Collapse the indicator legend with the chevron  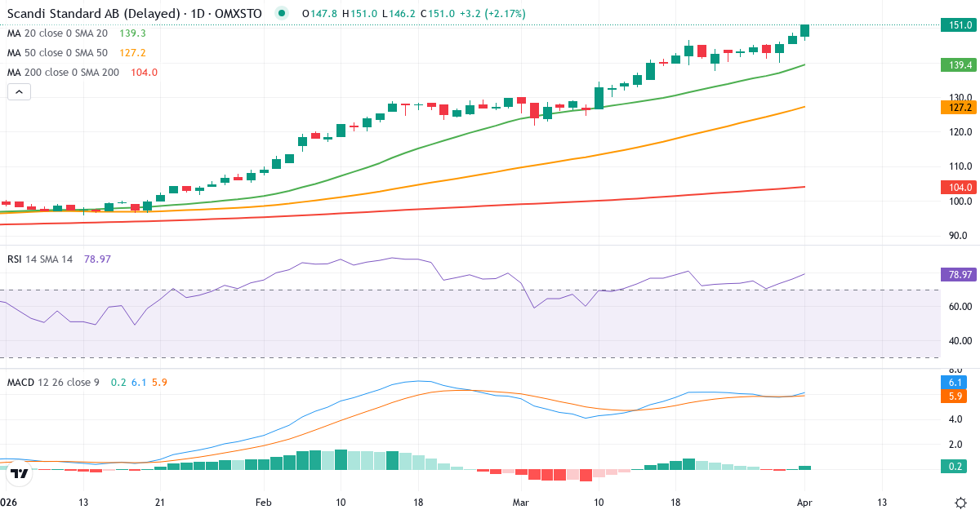[19, 91]
